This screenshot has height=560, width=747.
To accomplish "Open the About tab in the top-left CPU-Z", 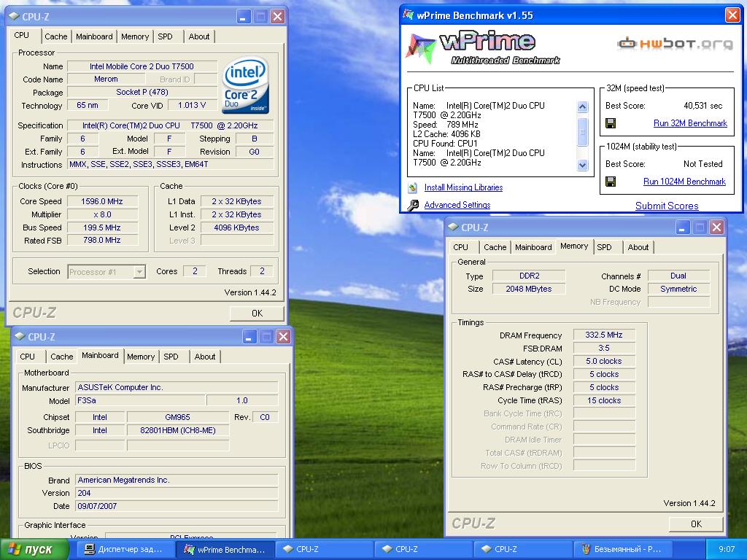I will click(x=198, y=36).
